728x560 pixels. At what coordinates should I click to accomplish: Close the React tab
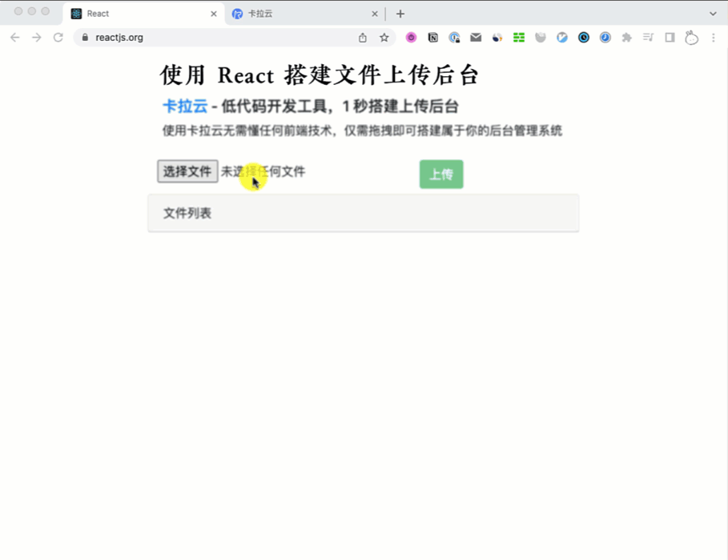[214, 14]
